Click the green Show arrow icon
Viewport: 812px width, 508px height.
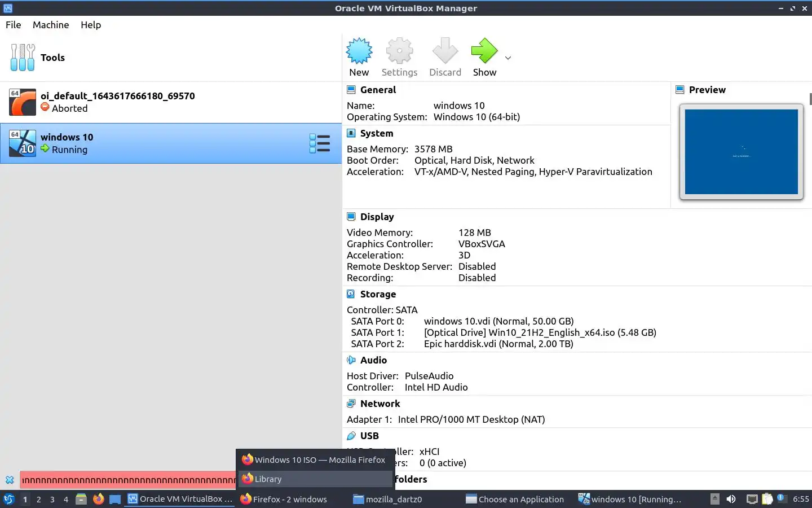484,51
